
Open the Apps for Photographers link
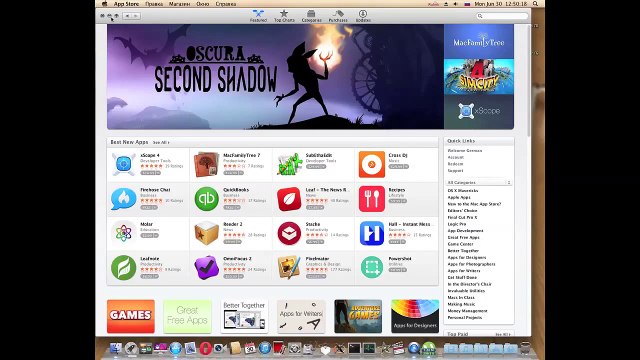pos(471,264)
